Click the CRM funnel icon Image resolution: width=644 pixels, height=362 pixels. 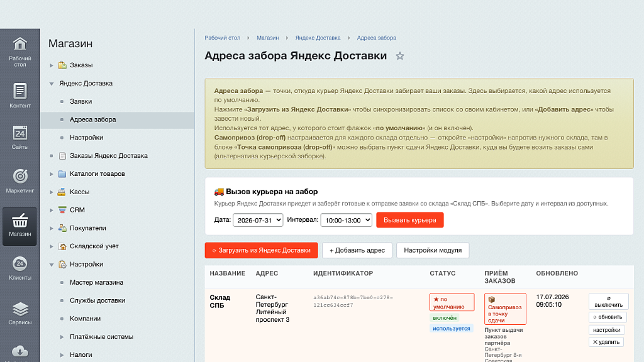pos(62,210)
